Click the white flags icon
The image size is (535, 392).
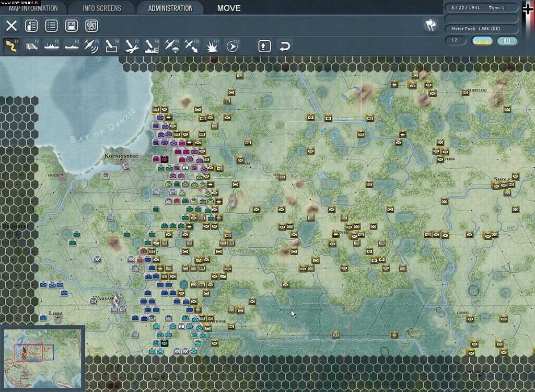431,25
